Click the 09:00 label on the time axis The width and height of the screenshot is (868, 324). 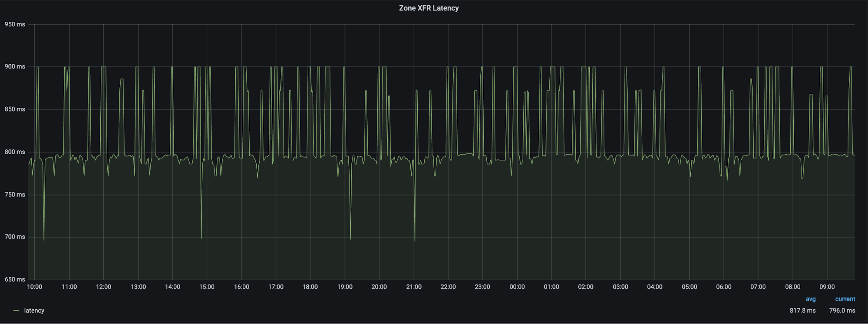[827, 287]
